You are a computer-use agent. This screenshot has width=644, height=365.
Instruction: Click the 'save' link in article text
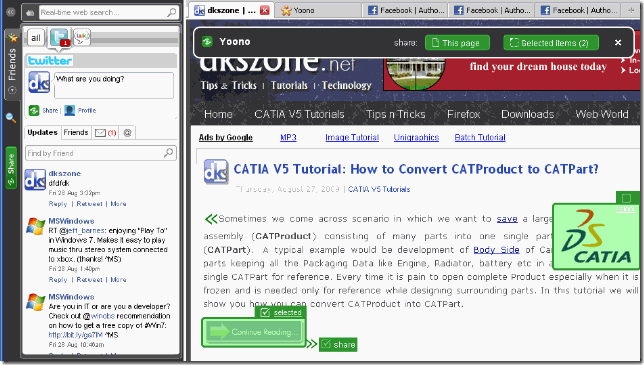click(507, 219)
